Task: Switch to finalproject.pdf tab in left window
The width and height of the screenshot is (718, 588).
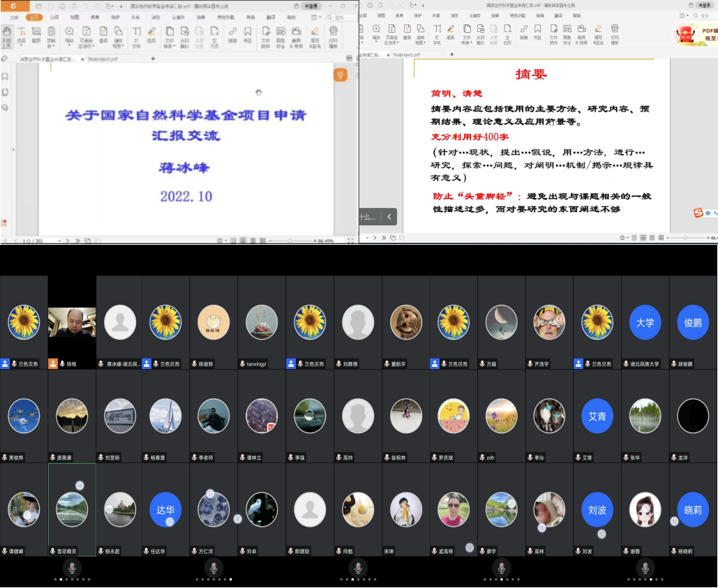Action: tap(103, 60)
